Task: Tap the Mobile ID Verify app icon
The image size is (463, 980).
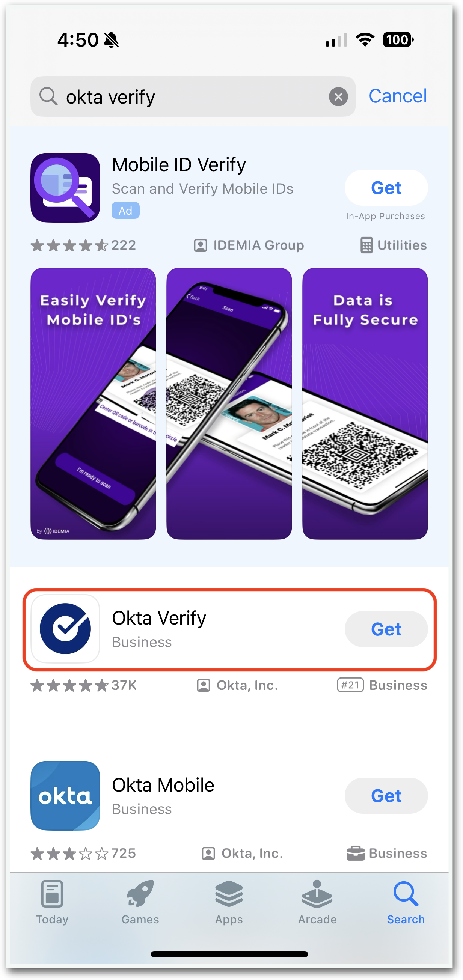Action: click(x=65, y=188)
